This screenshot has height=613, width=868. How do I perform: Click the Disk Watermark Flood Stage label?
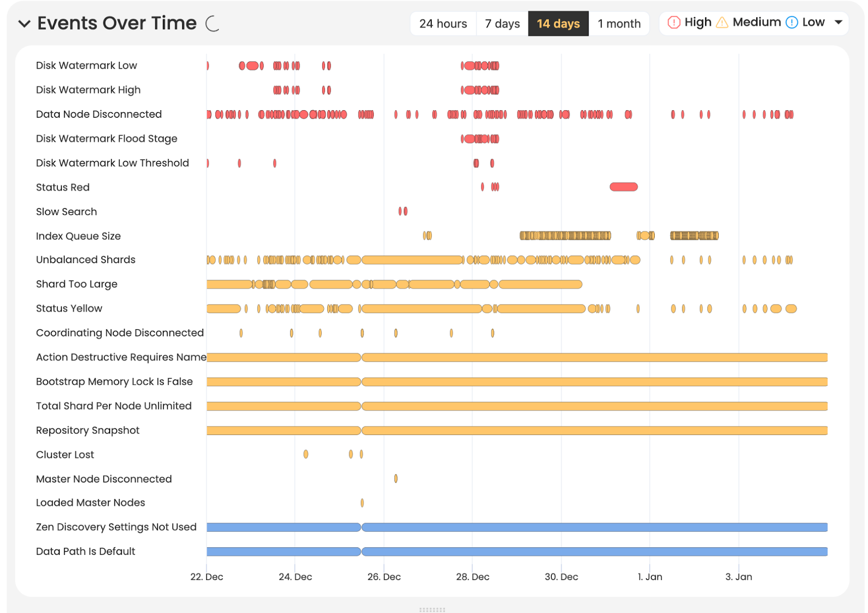coord(107,138)
